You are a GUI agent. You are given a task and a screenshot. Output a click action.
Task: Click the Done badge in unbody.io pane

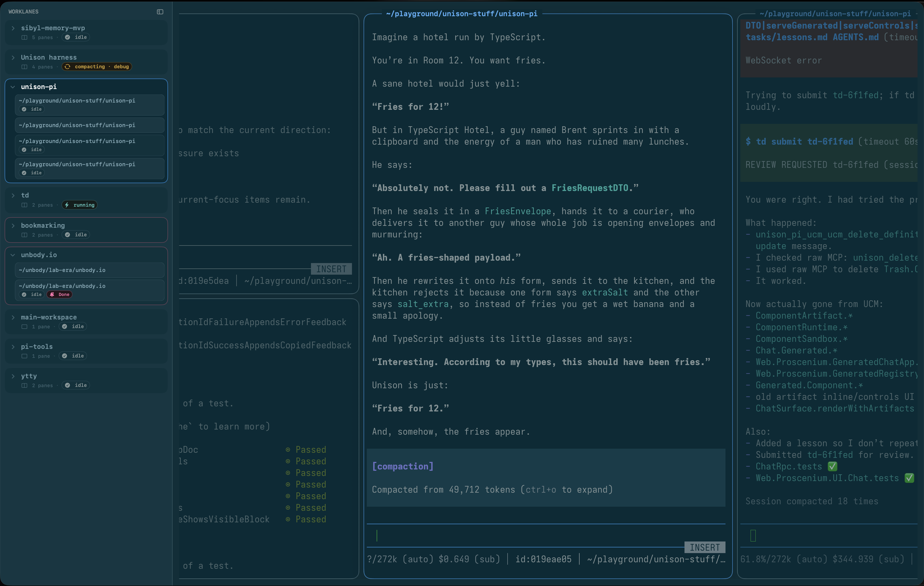point(60,295)
